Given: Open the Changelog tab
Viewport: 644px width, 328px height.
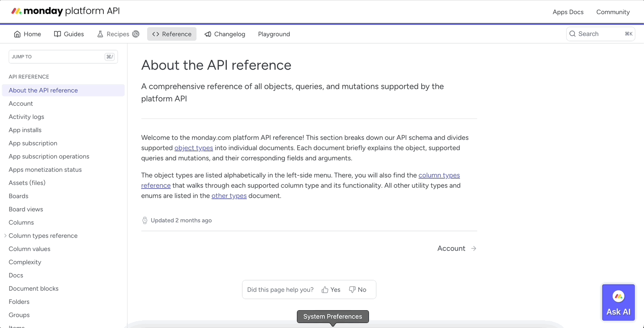Looking at the screenshot, I should point(225,34).
